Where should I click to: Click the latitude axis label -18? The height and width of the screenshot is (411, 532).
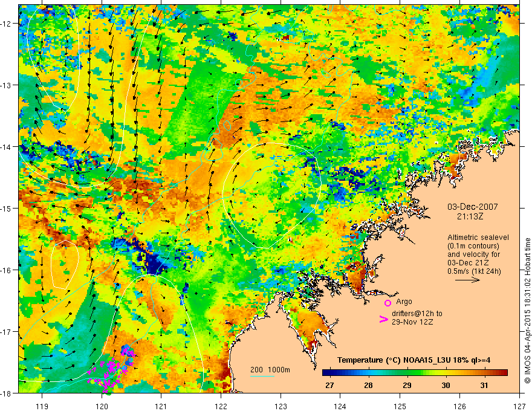point(7,393)
